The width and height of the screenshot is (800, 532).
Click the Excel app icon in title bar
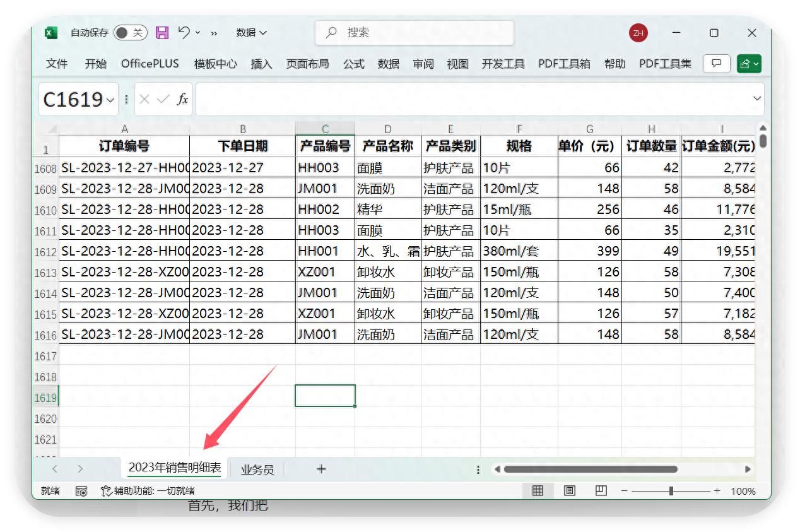click(51, 33)
